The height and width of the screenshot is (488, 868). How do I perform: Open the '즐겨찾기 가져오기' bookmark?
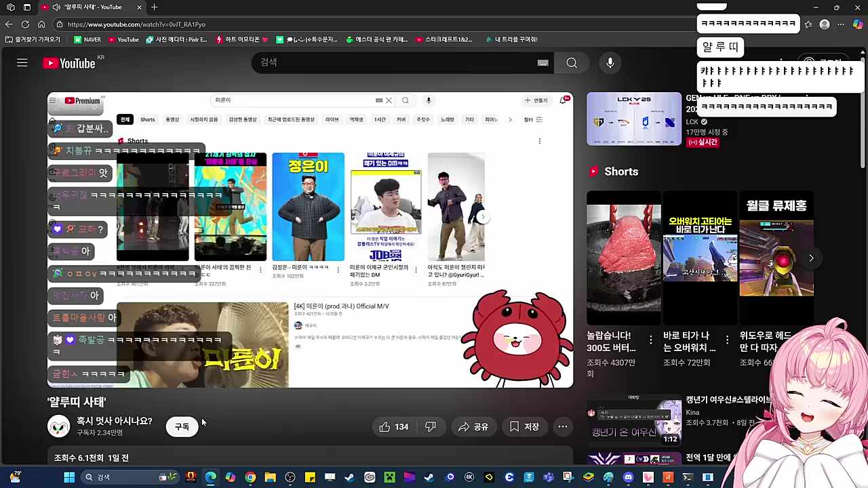click(33, 39)
